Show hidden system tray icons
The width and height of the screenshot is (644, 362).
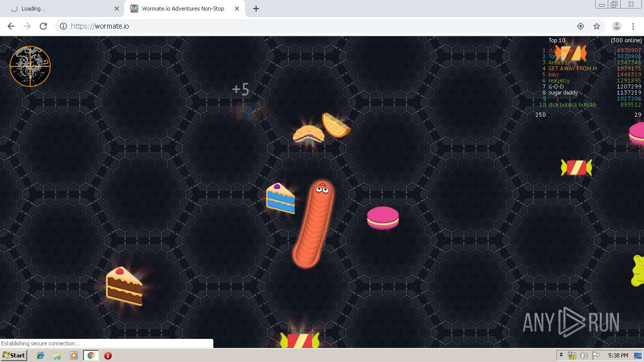(561, 355)
